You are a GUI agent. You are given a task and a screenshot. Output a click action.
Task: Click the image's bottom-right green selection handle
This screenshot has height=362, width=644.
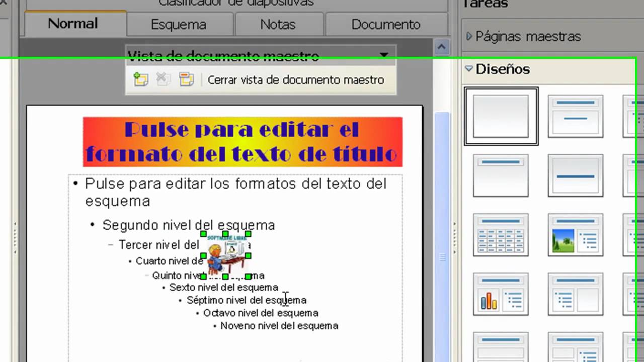249,277
